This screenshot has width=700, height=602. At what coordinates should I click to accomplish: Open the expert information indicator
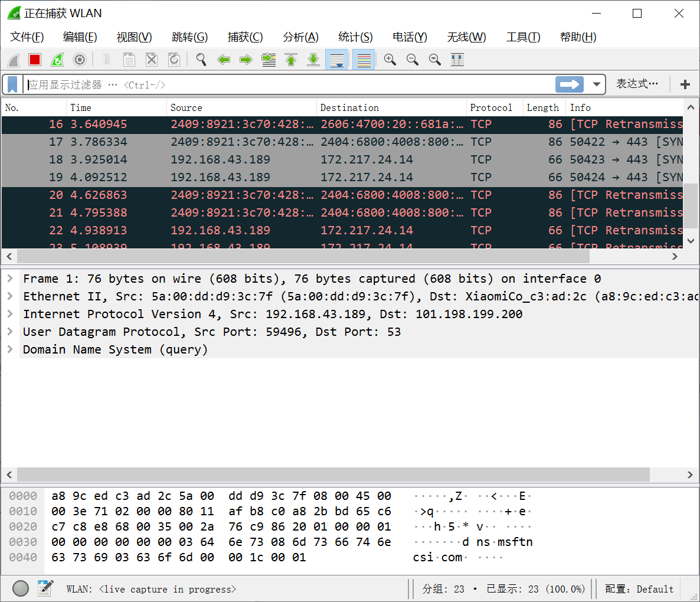pos(20,588)
